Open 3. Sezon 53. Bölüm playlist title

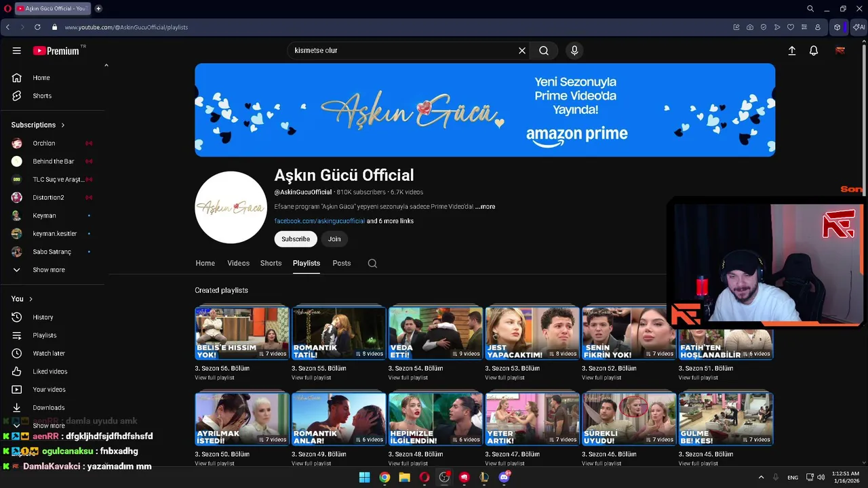[512, 369]
